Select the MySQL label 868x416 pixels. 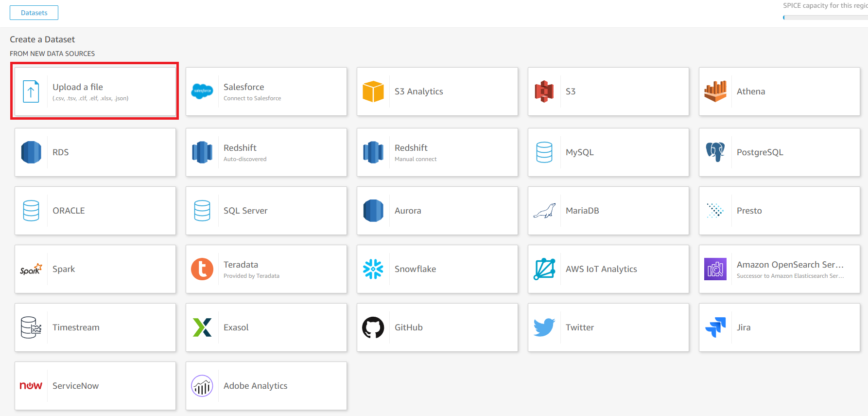pos(580,152)
